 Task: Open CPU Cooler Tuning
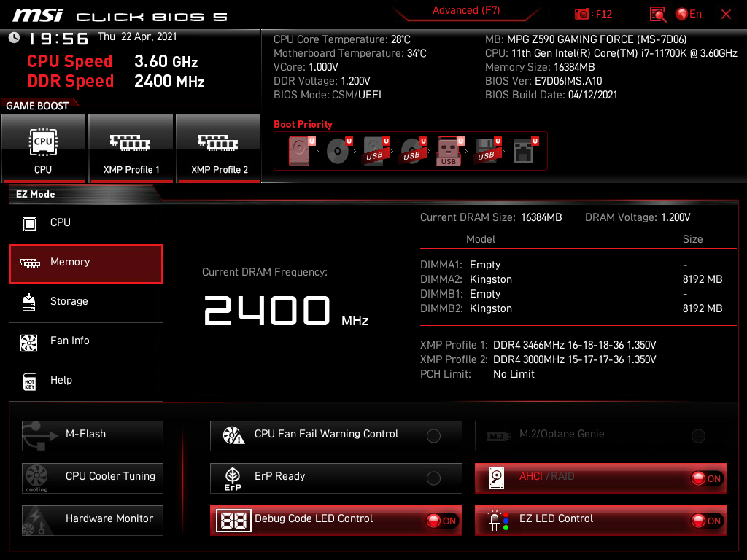pyautogui.click(x=93, y=478)
